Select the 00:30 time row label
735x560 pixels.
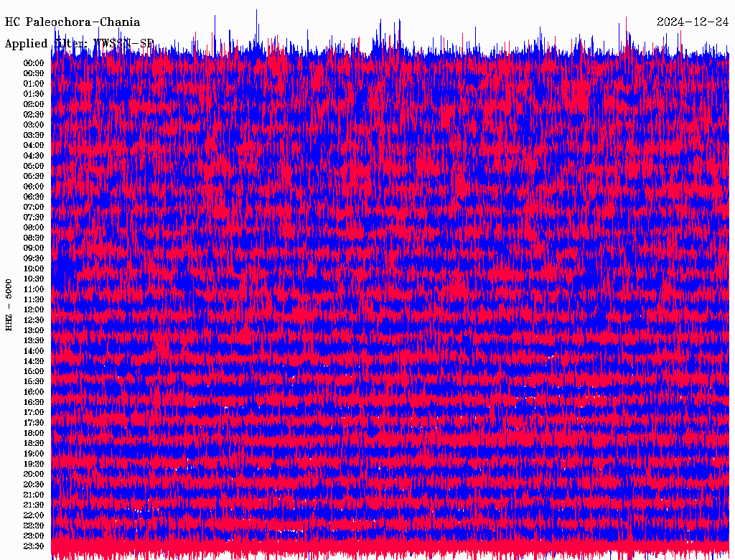pos(34,74)
